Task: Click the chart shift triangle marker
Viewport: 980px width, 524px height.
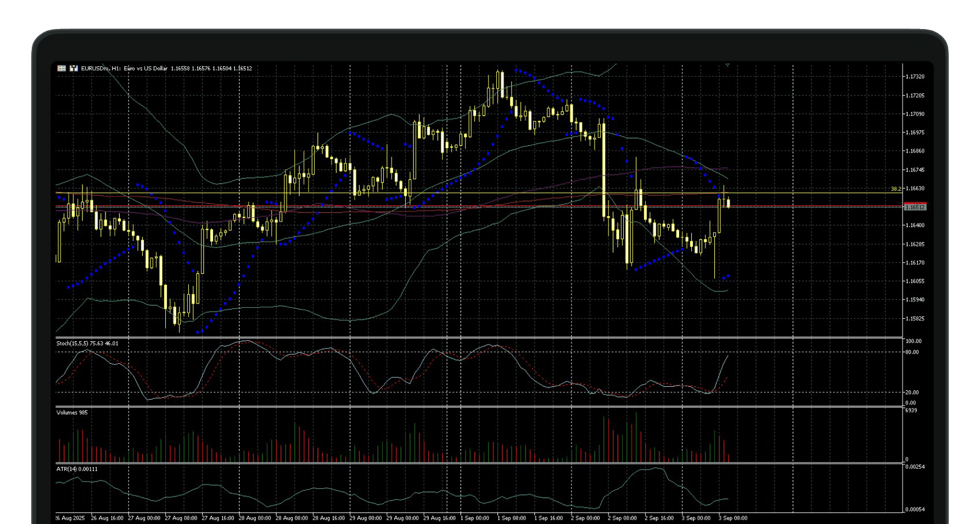Action: [727, 65]
